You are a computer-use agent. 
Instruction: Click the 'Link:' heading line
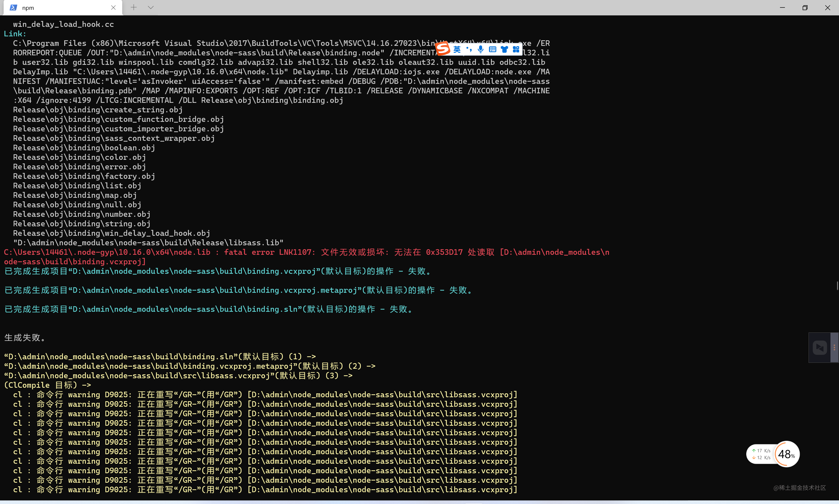pyautogui.click(x=15, y=34)
